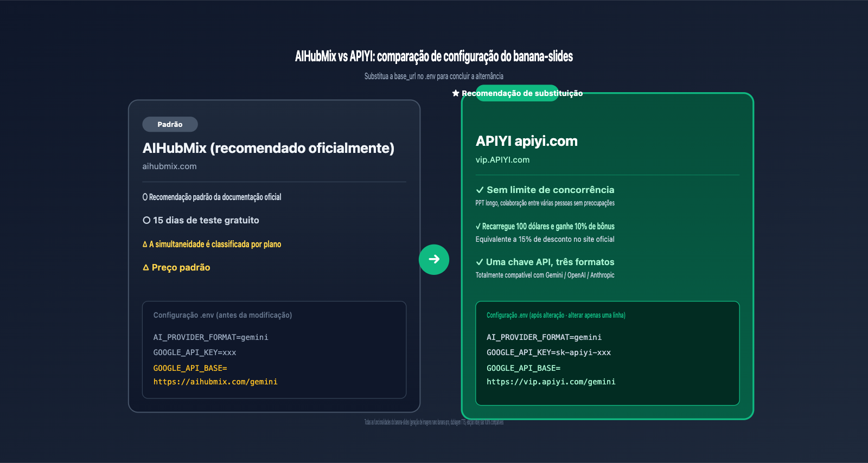Click AI_PROVIDER_FORMAT=gemini in the left code box
868x463 pixels.
coord(210,337)
